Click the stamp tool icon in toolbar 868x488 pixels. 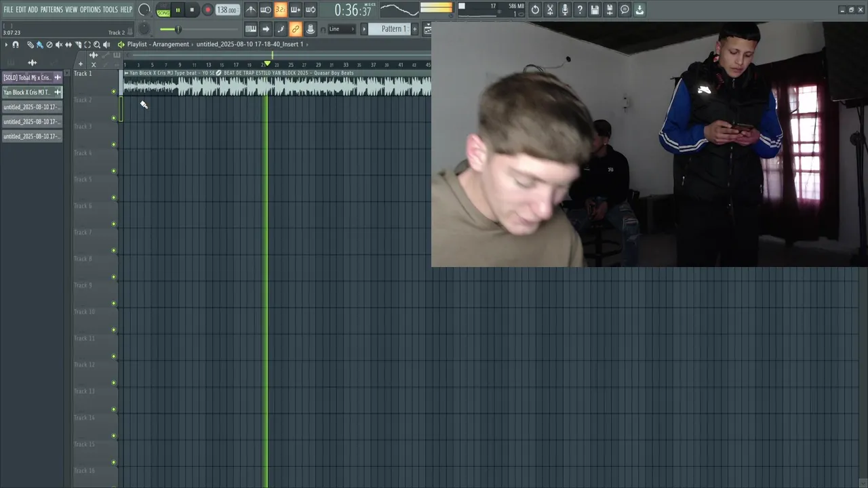click(311, 29)
